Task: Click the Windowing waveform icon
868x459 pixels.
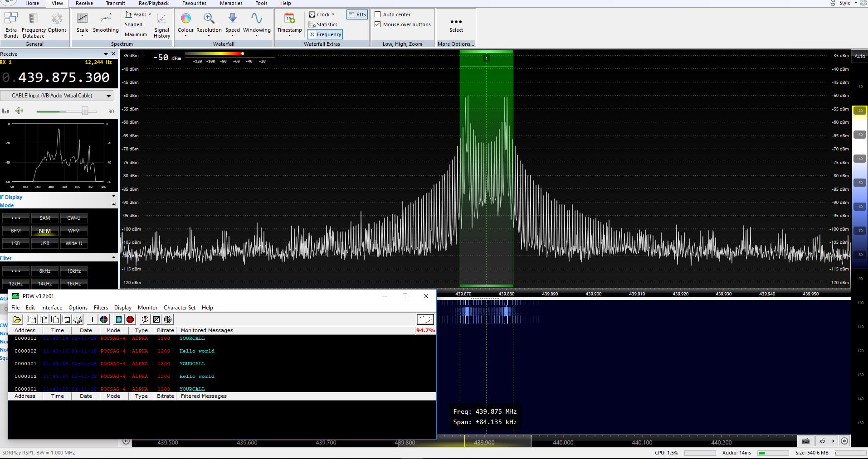Action: 257,19
